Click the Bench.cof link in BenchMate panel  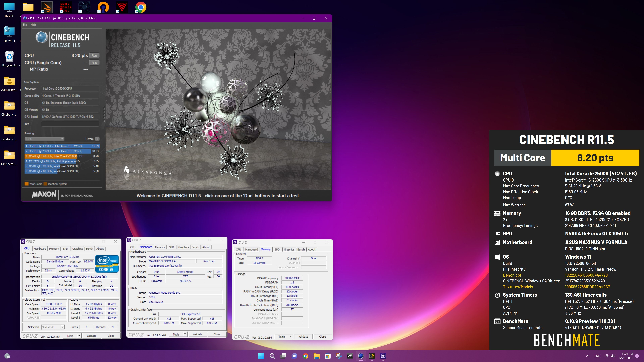tap(512, 275)
